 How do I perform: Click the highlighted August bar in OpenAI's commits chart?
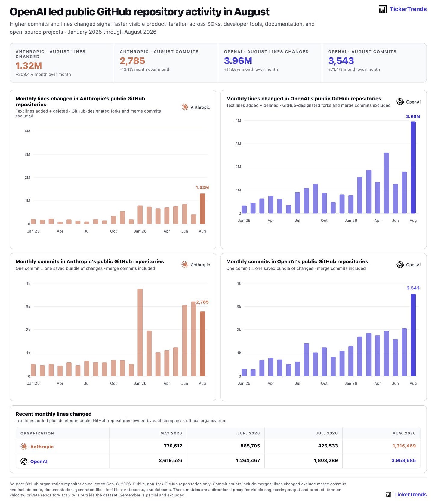point(413,335)
